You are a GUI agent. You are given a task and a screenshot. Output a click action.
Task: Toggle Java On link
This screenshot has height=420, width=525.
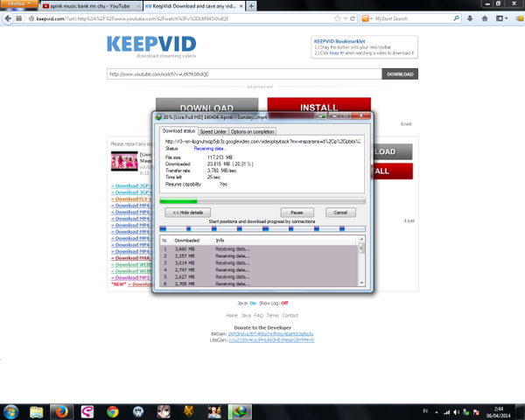tap(253, 303)
